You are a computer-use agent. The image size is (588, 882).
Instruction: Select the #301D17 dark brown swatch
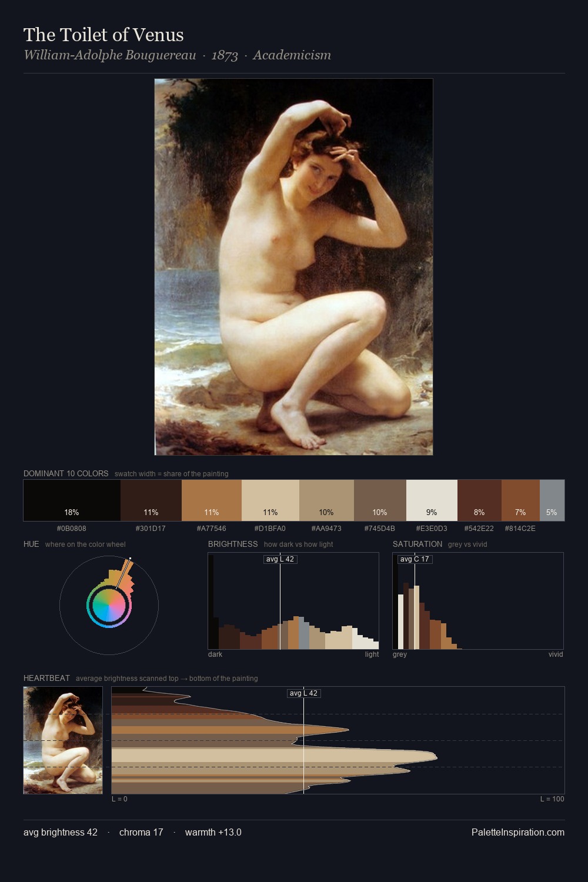coord(151,500)
